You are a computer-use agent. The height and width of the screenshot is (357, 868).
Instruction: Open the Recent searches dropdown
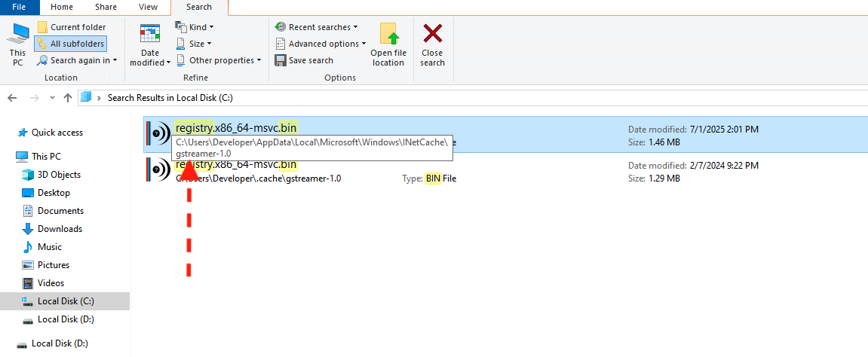(316, 27)
